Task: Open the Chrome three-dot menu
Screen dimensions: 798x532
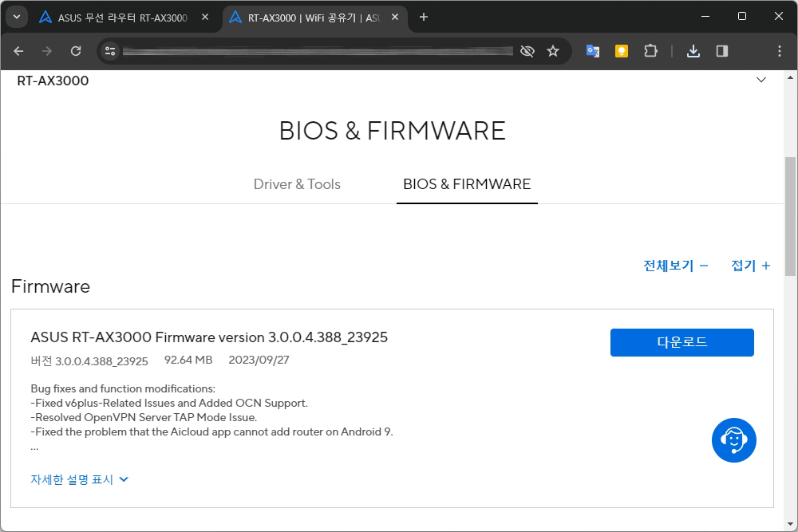Action: tap(779, 51)
